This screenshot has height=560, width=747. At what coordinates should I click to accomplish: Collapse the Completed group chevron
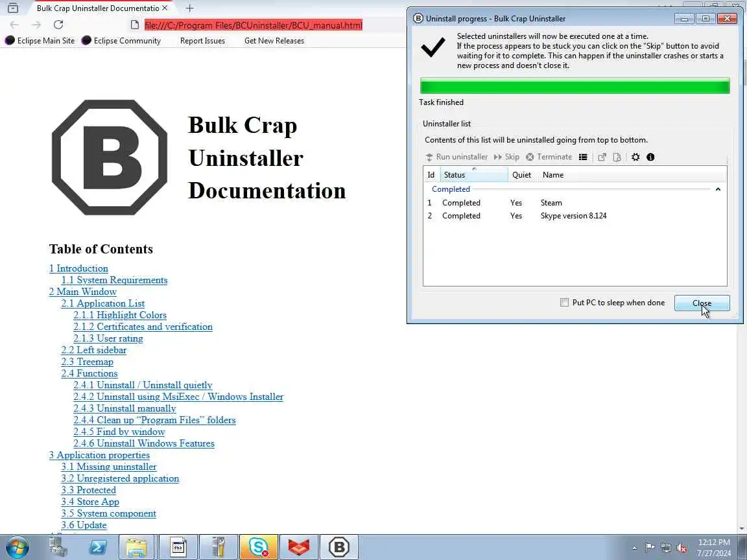[x=718, y=189]
